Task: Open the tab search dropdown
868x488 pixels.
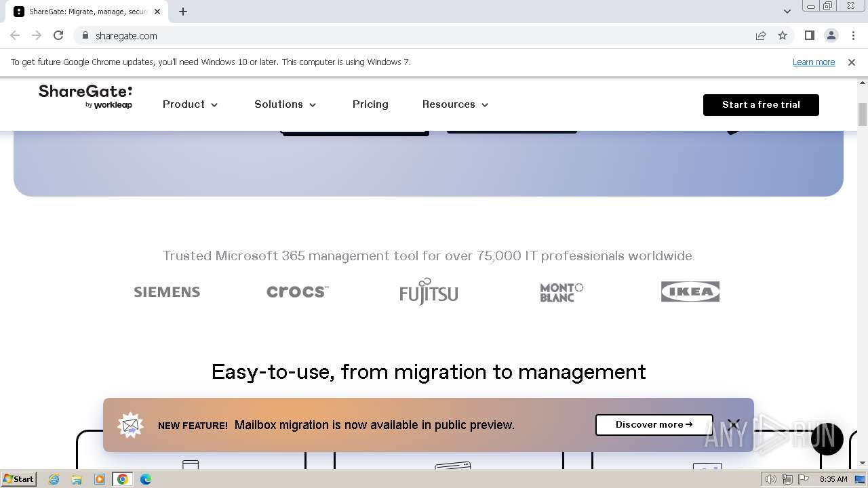Action: point(787,12)
